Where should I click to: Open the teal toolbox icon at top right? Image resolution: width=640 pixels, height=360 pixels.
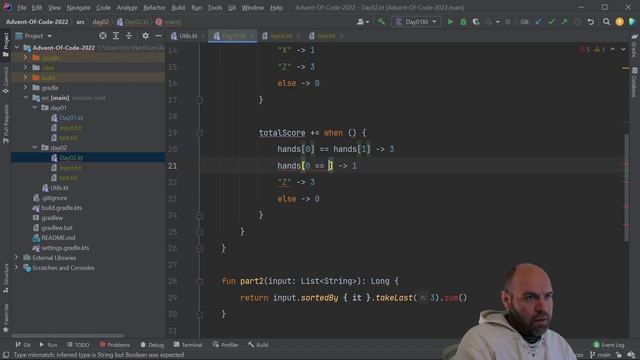click(x=632, y=22)
